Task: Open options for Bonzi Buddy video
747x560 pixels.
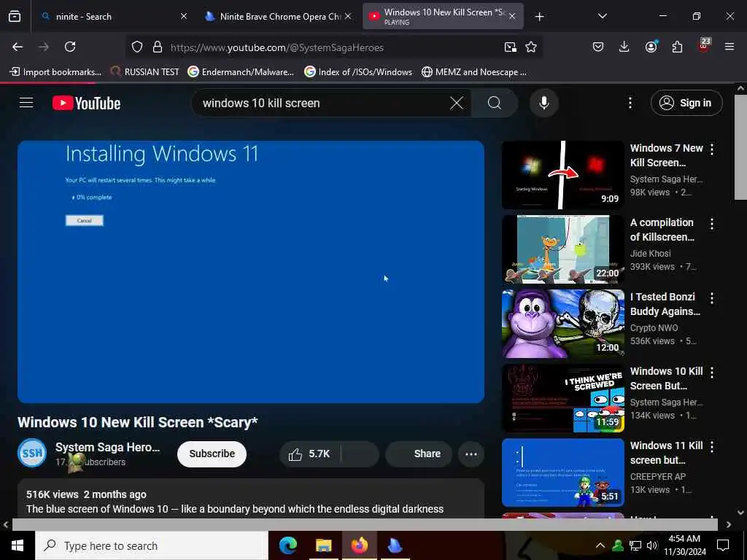Action: pos(712,298)
